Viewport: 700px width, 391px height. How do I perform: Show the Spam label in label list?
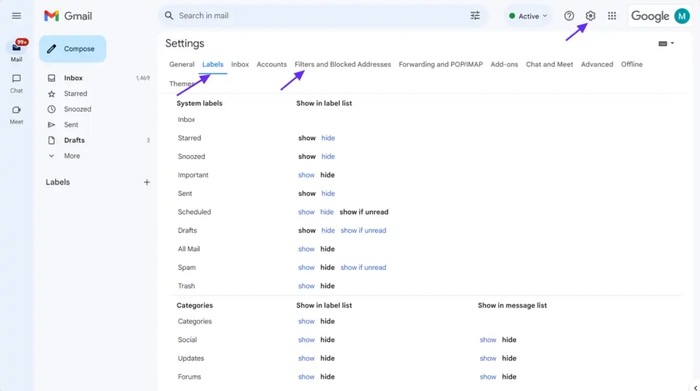306,267
